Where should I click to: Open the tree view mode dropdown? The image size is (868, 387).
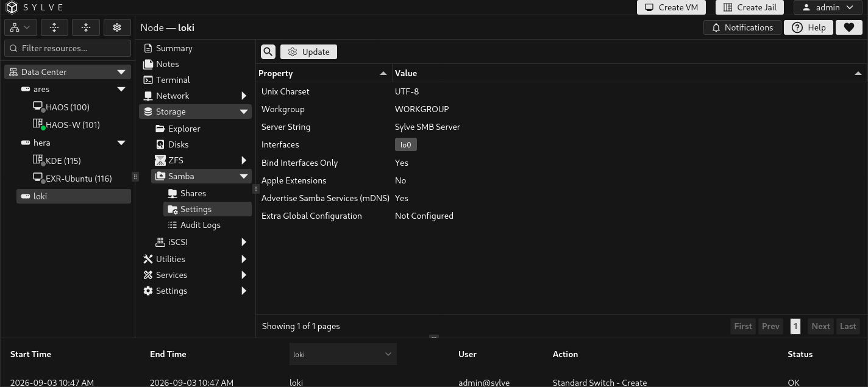[20, 27]
